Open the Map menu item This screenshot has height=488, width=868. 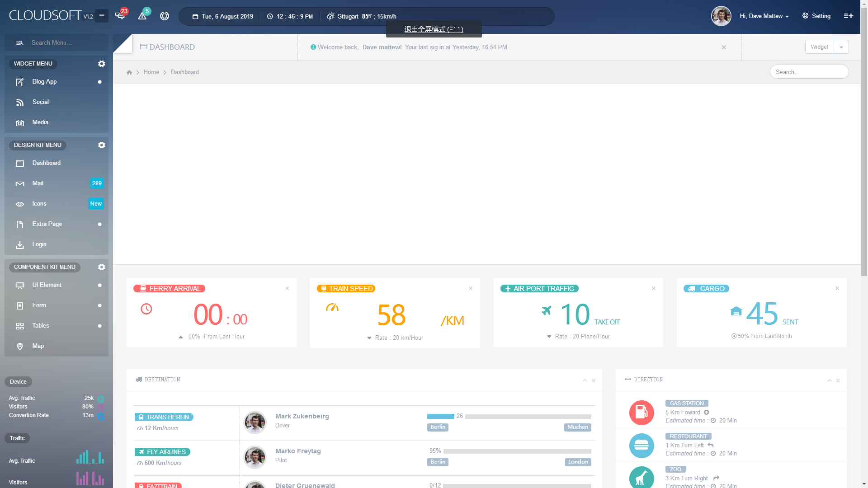click(57, 346)
